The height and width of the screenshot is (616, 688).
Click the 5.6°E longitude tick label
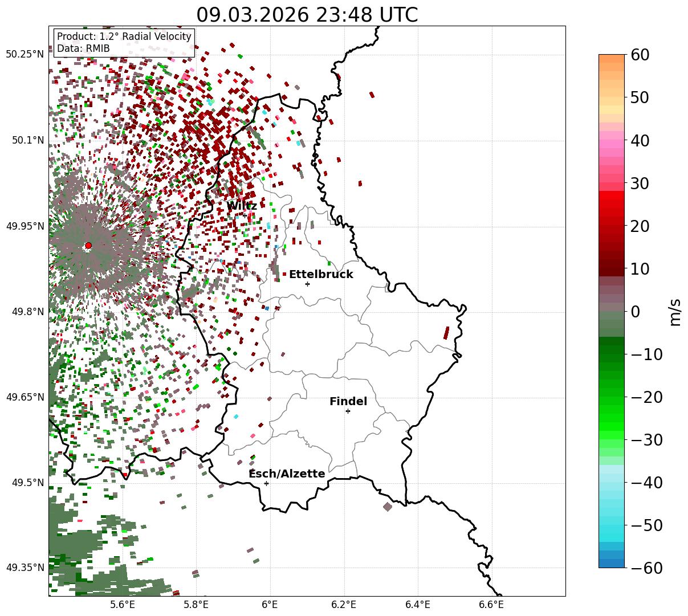pos(123,605)
